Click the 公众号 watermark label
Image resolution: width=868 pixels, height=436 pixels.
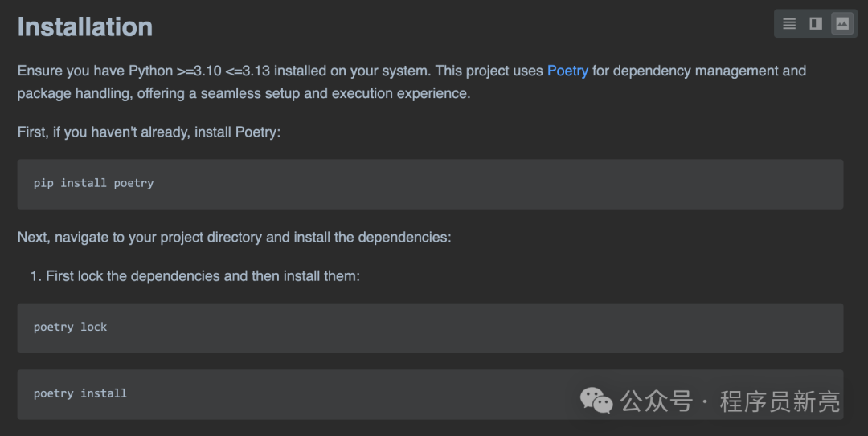coord(656,401)
